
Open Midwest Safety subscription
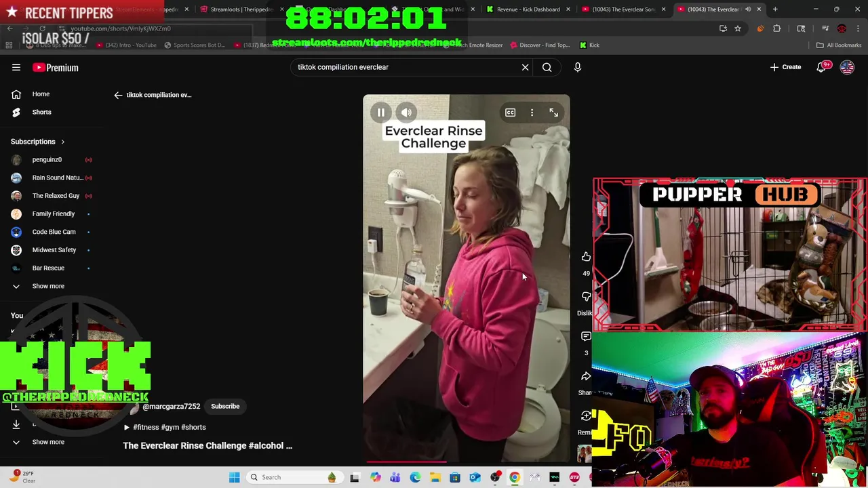click(x=54, y=250)
